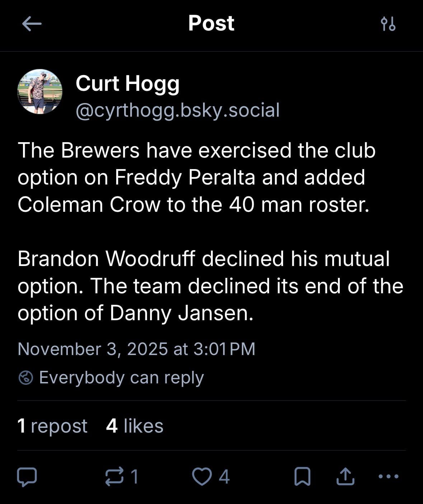
Task: Click the repost count number 1
Action: coord(135,477)
